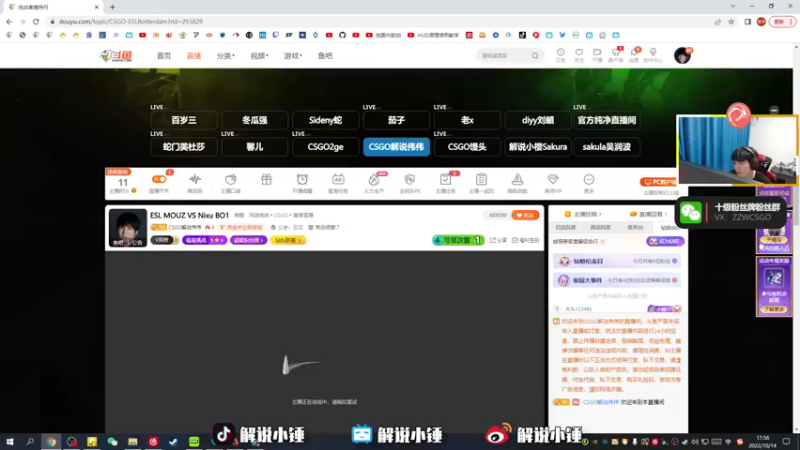
Task: Open the 泰国大事件 banner
Action: (x=616, y=280)
